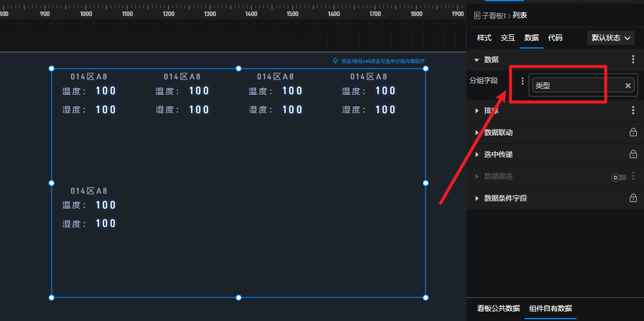
Task: Clear the 类型 grouping field value
Action: pos(628,86)
